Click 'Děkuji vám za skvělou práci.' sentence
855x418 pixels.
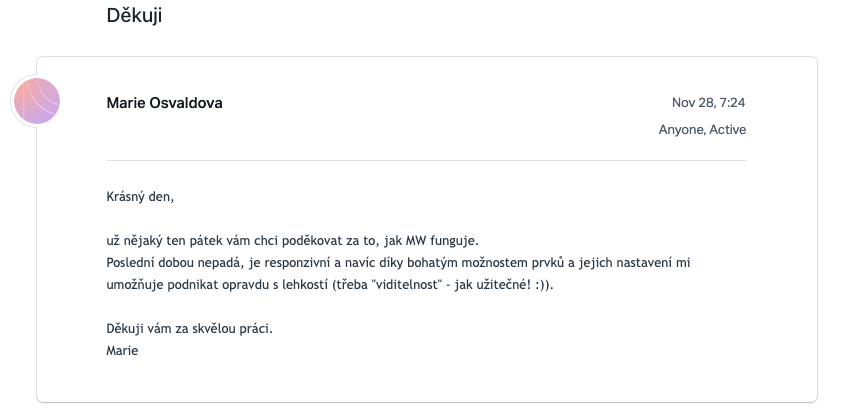coord(189,329)
